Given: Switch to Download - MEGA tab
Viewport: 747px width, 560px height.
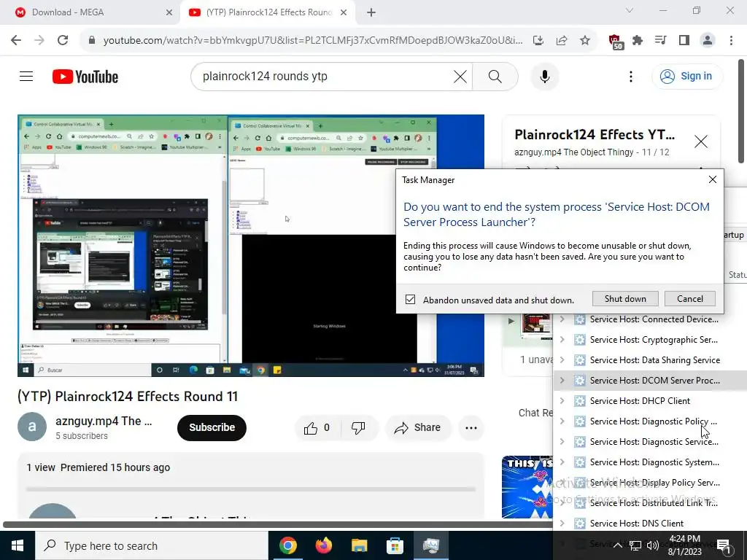Looking at the screenshot, I should [x=90, y=12].
